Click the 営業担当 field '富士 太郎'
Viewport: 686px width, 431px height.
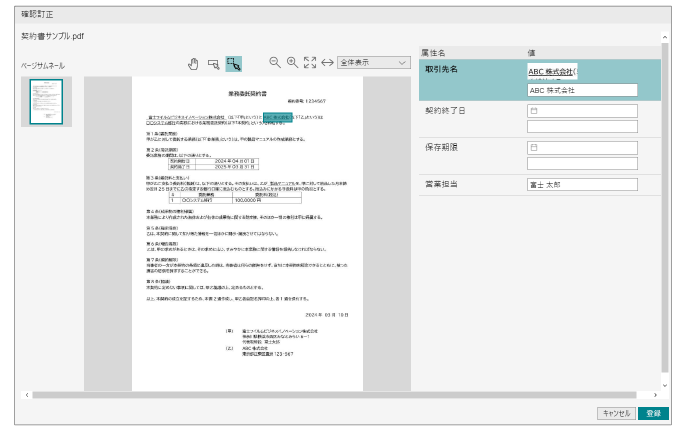pos(582,184)
